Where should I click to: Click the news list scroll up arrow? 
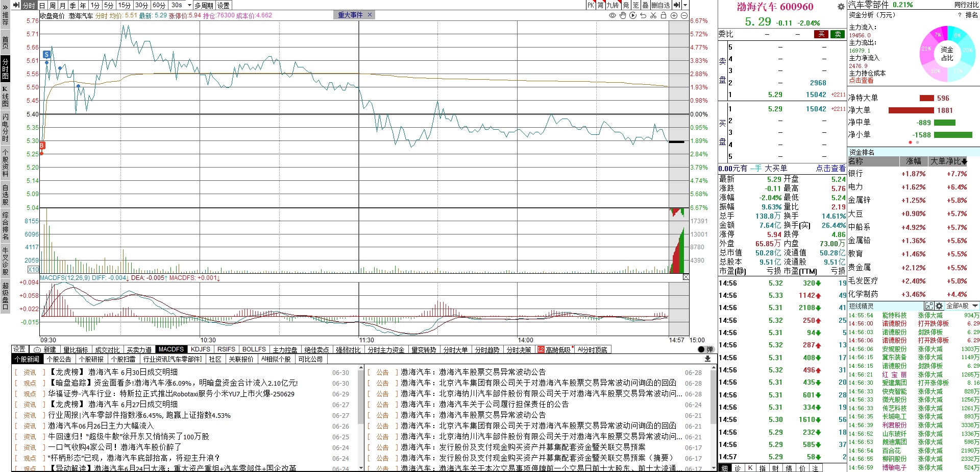pos(361,367)
